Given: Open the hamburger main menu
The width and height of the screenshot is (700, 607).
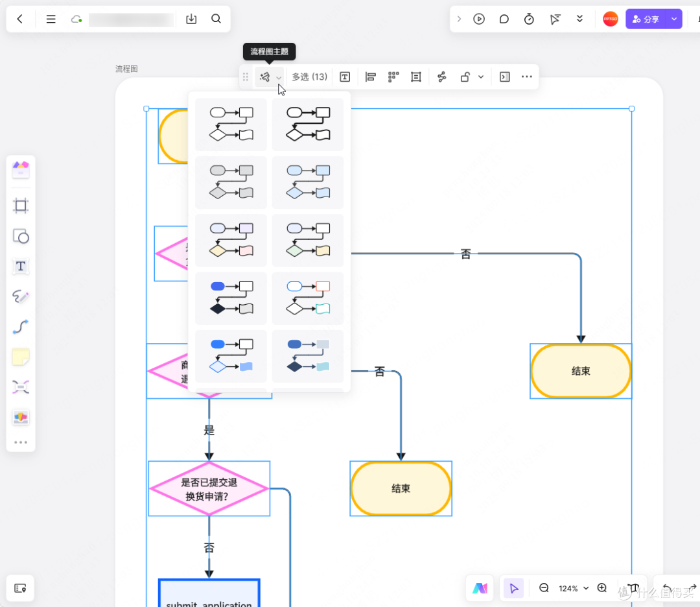Looking at the screenshot, I should click(x=51, y=19).
